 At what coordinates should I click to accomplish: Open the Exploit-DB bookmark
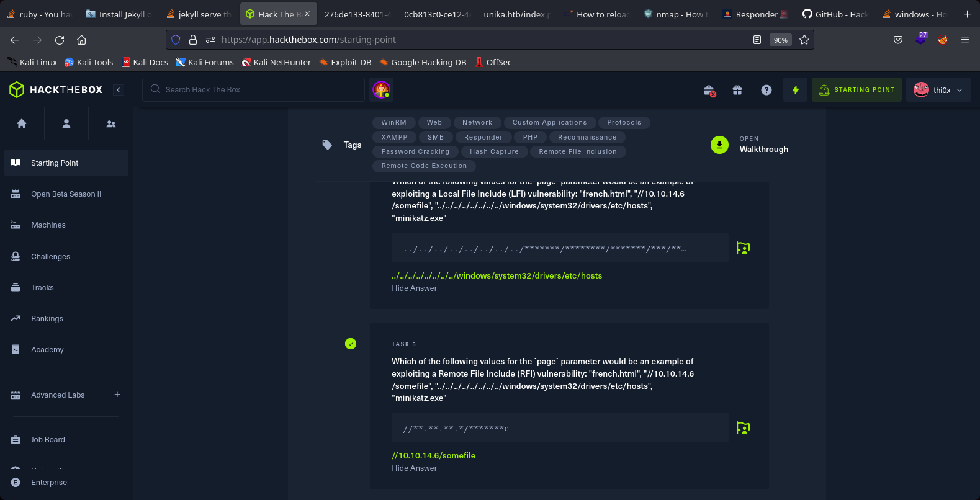[345, 62]
